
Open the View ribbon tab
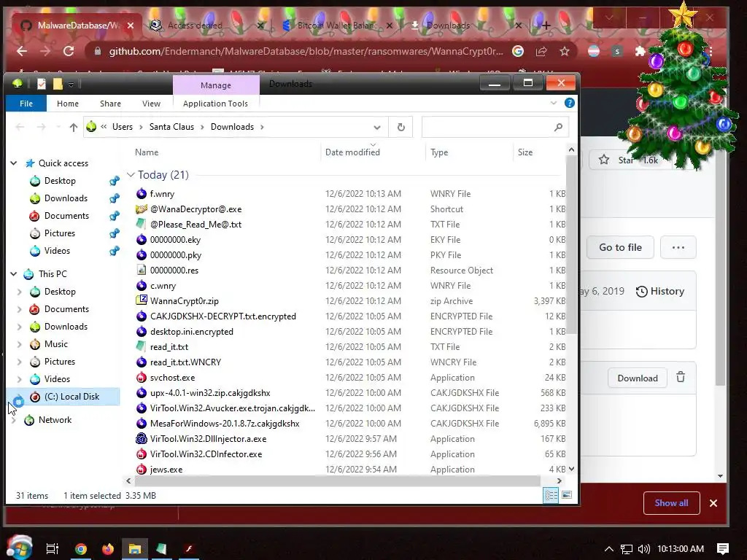pos(151,104)
